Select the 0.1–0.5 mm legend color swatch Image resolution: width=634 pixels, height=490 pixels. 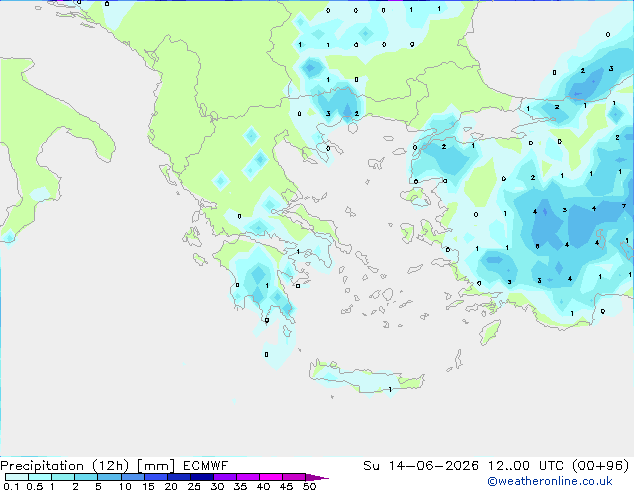(x=17, y=477)
